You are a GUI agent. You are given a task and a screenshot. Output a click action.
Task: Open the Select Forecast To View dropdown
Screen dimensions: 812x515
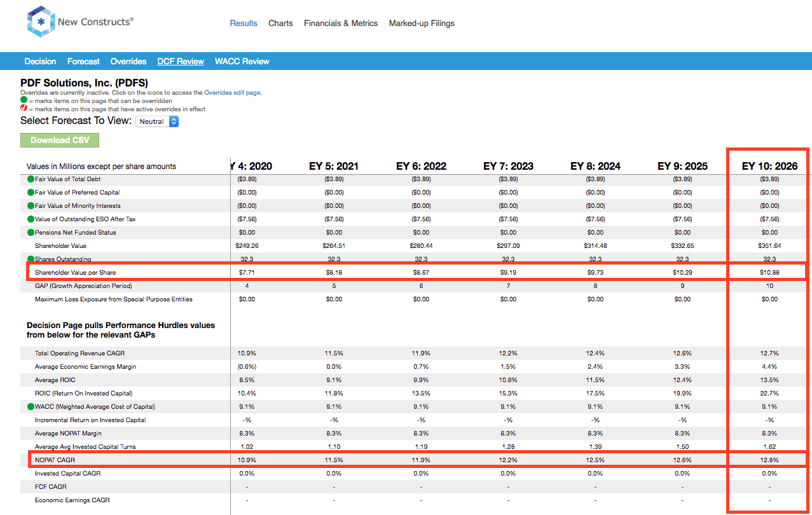[x=157, y=121]
